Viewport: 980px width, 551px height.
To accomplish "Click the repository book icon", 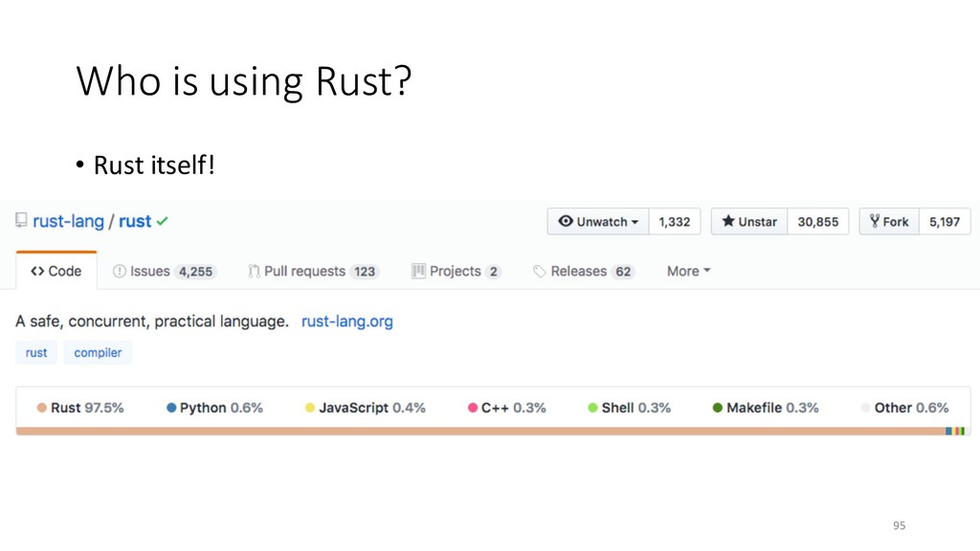I will tap(21, 221).
